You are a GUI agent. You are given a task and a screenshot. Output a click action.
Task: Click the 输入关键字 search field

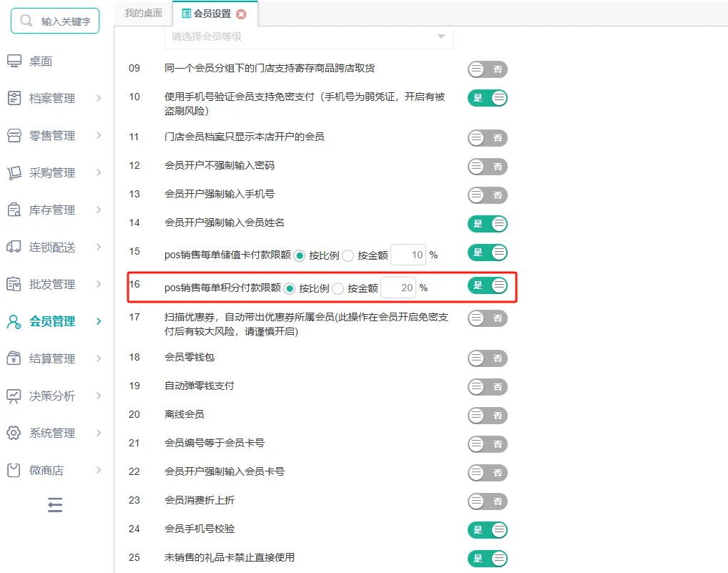(x=55, y=21)
